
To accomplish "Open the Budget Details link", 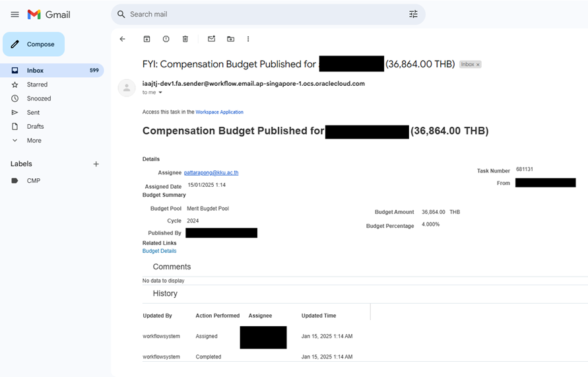I will (159, 251).
